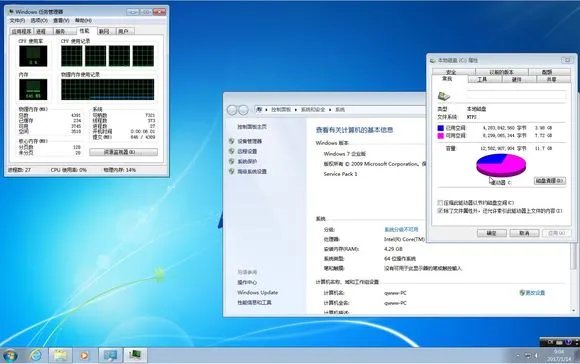Switch to the 用户 tab in Task Manager
The image size is (580, 364).
124,31
